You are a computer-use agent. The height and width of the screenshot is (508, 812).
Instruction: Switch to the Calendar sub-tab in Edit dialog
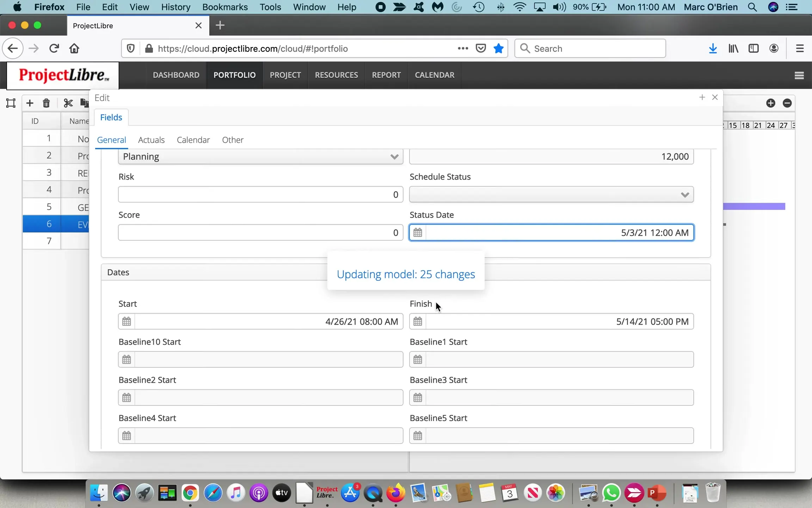tap(193, 140)
